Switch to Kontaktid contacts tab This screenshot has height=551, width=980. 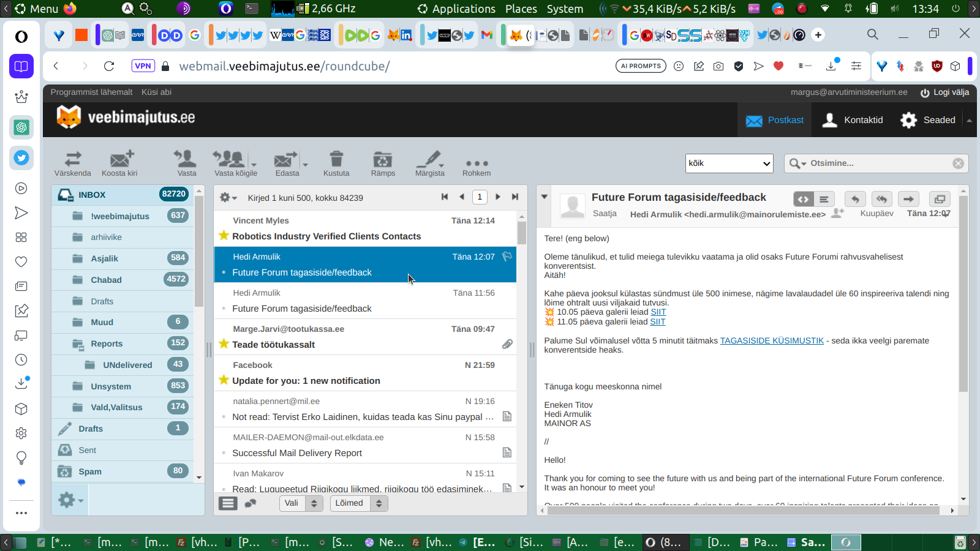[854, 120]
